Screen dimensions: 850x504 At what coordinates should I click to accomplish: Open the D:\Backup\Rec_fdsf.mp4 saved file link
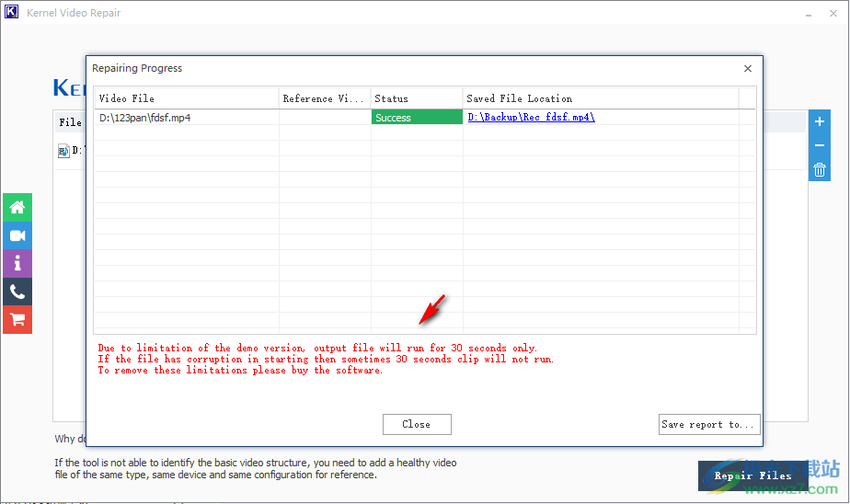[x=531, y=118]
